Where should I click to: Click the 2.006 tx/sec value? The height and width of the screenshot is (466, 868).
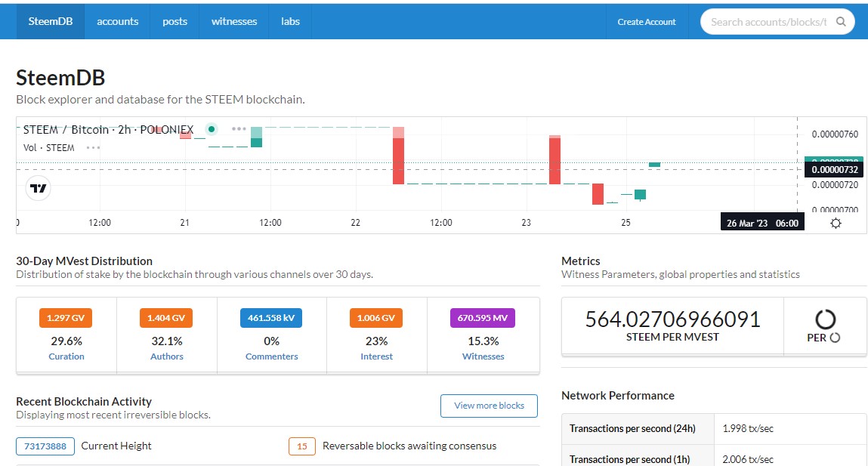point(748,459)
